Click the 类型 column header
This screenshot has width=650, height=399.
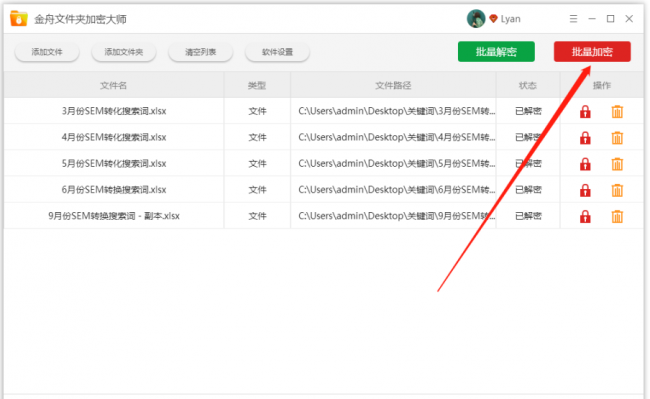pos(257,85)
